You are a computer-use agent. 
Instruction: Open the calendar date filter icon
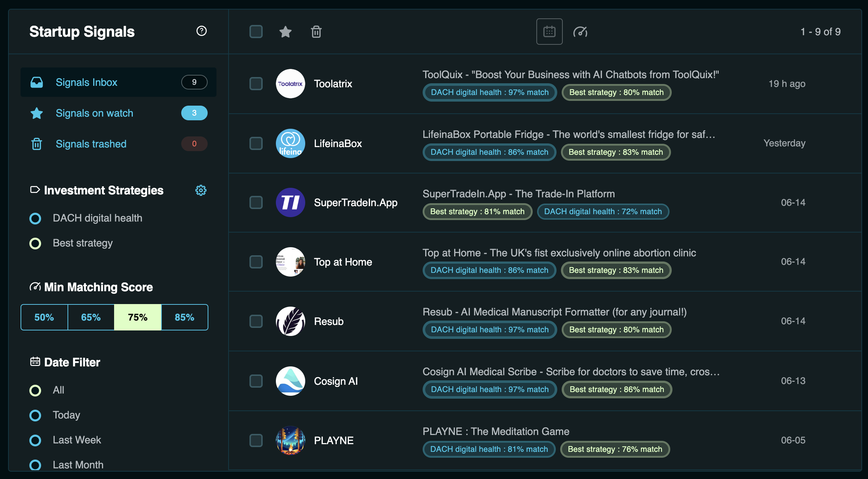(x=549, y=32)
